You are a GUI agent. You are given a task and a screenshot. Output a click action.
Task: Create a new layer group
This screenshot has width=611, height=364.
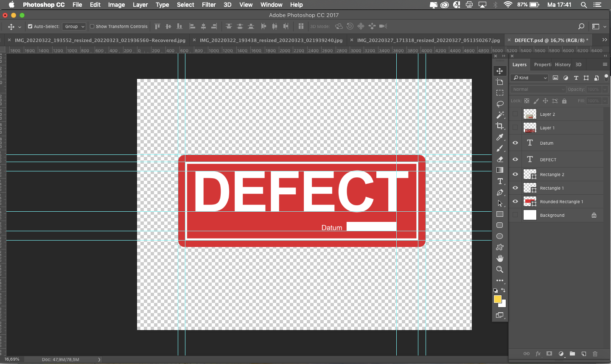(x=572, y=353)
